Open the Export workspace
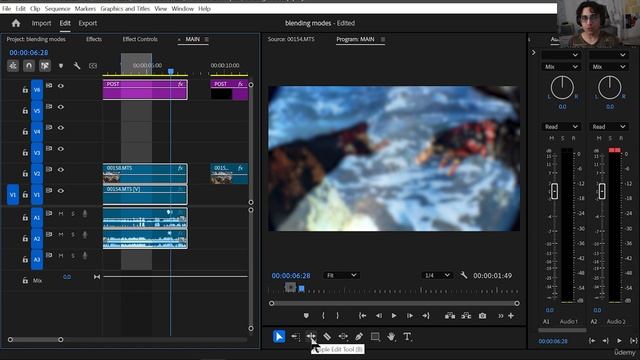 88,23
